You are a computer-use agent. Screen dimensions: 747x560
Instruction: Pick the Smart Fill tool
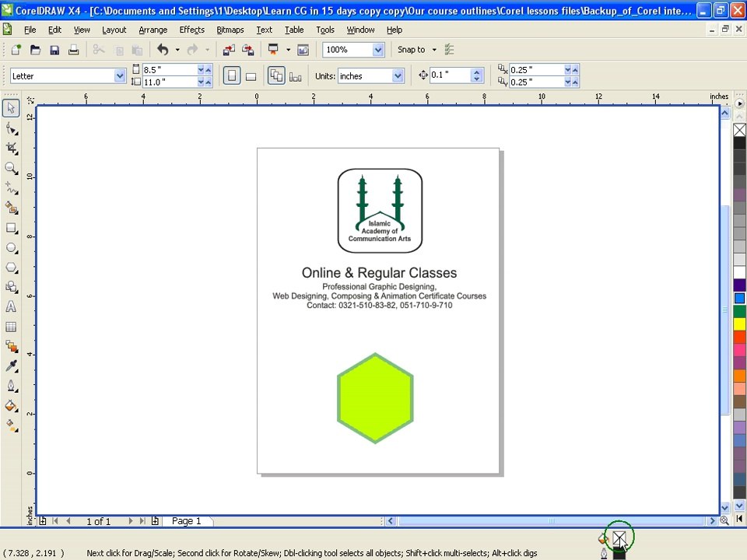[11, 208]
